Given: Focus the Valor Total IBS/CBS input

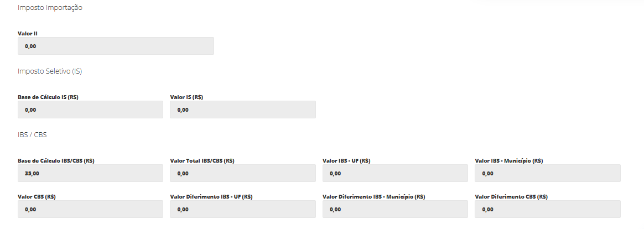Looking at the screenshot, I should pyautogui.click(x=243, y=173).
